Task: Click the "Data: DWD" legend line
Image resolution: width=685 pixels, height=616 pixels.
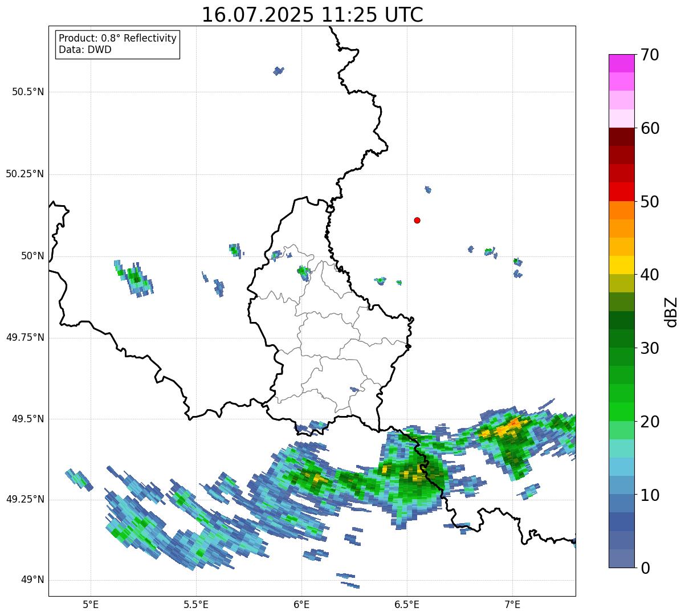Action: pos(85,50)
